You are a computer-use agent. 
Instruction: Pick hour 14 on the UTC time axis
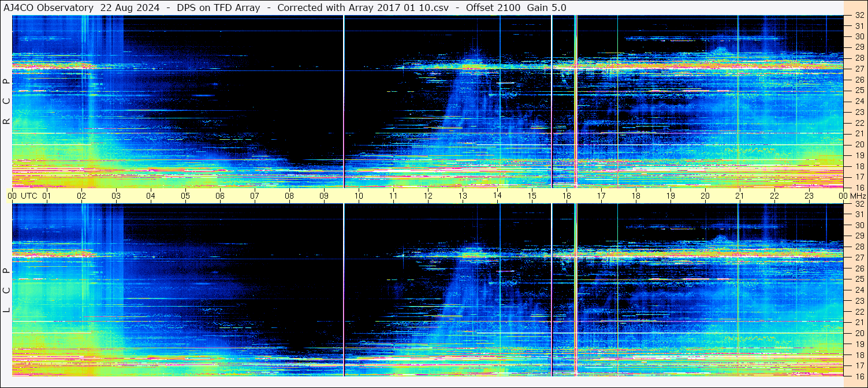[x=497, y=196]
